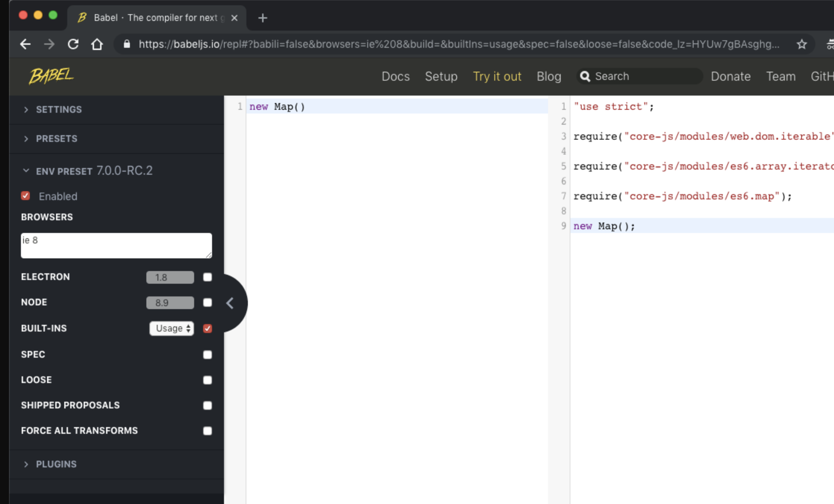Bookmark this page with the star
This screenshot has height=504, width=834.
pos(802,44)
